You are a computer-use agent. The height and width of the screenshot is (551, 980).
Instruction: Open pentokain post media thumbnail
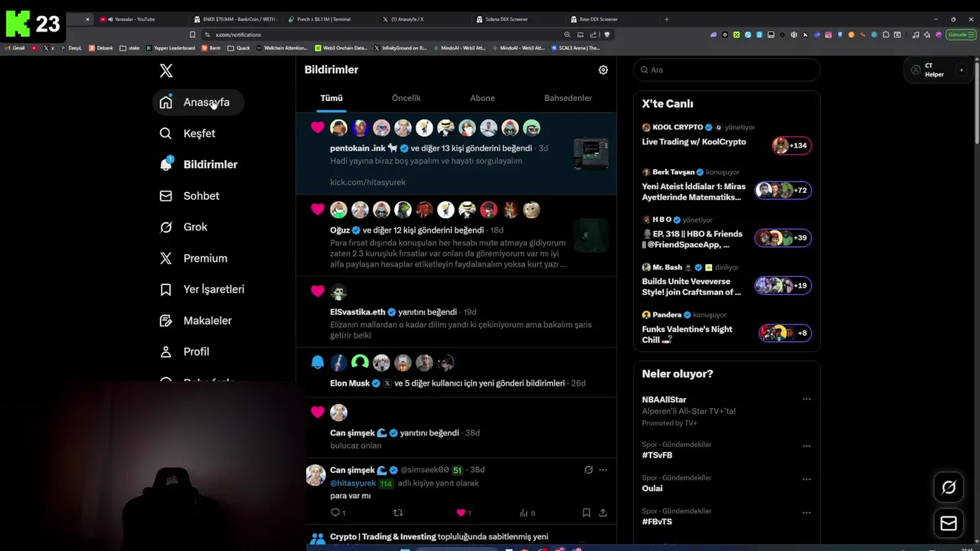[591, 153]
